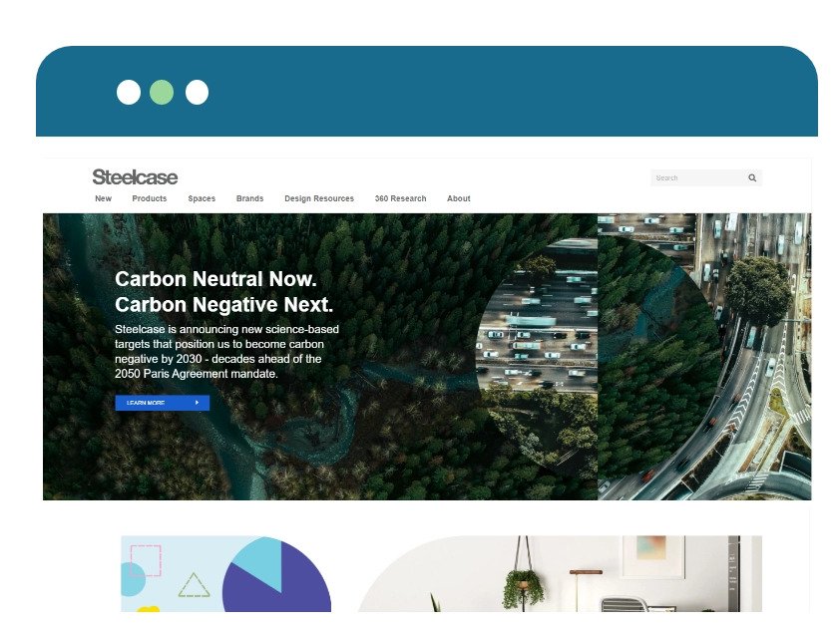Open the Brands menu
The height and width of the screenshot is (630, 840).
pos(249,198)
